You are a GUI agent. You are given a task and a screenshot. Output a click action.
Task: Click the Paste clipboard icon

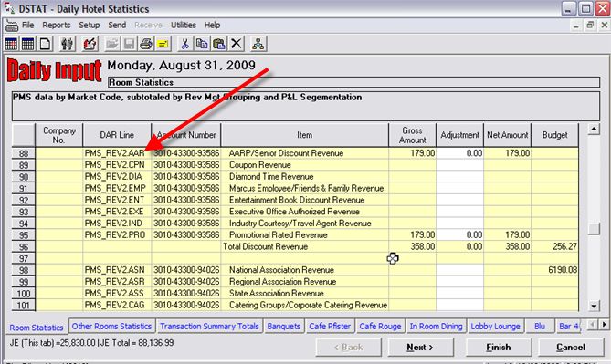tap(219, 44)
